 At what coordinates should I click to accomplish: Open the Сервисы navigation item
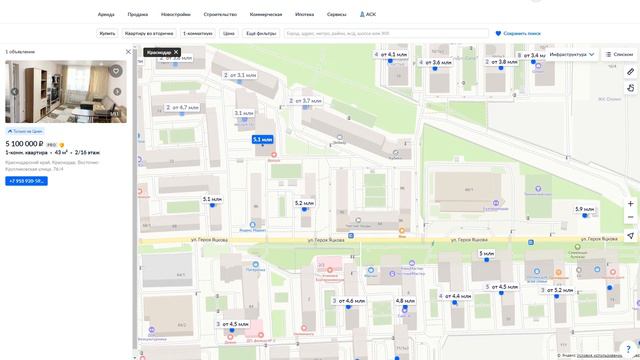click(337, 14)
